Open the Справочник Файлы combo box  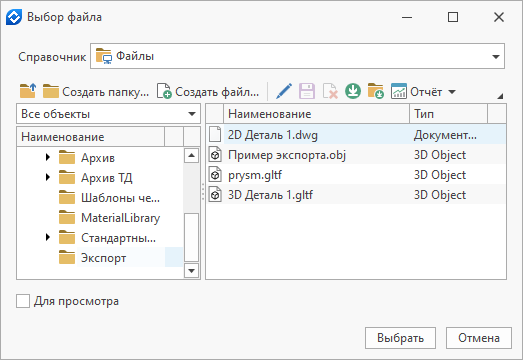point(297,56)
